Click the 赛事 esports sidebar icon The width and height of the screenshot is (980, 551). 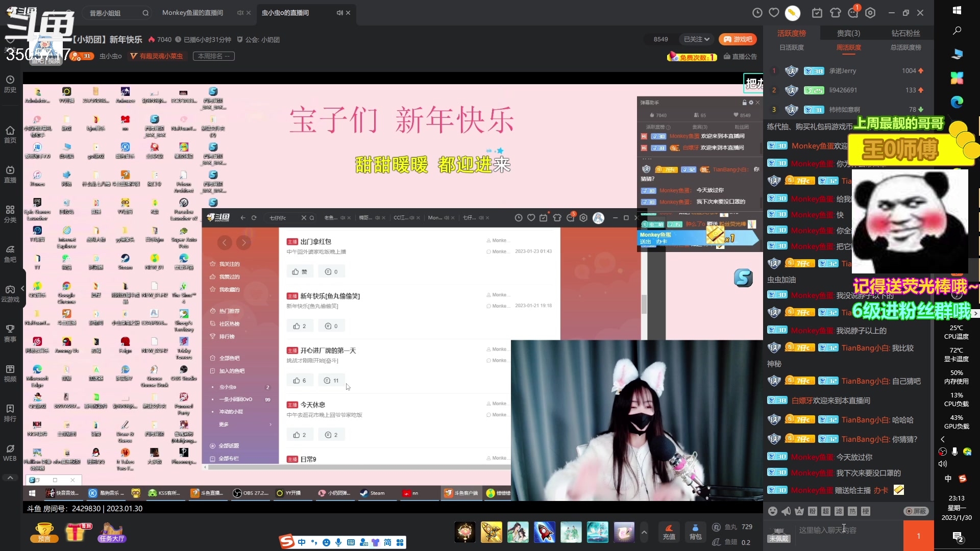coord(10,332)
